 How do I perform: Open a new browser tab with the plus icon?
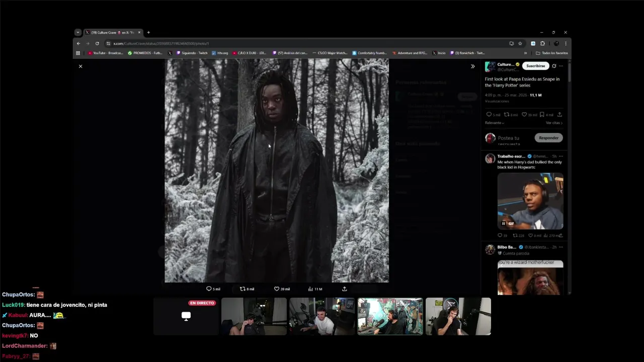tap(148, 32)
